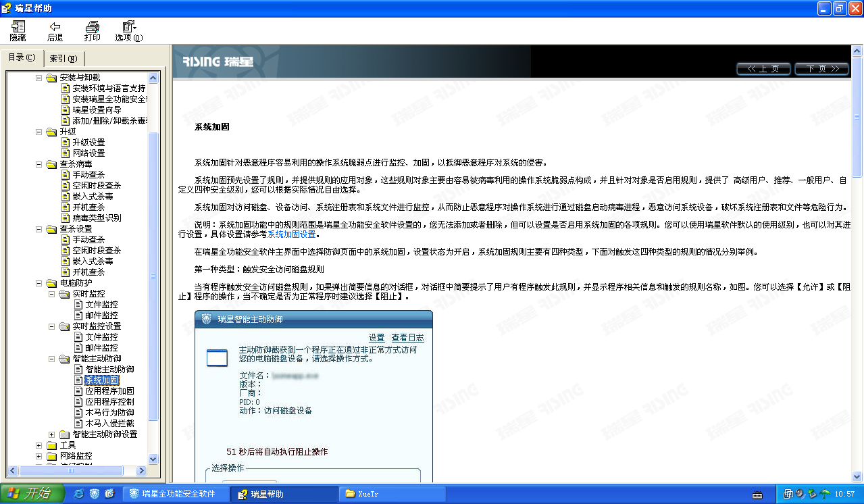Screen dimensions: 864x504
Task: Switch to the 目录 tab
Action: tap(22, 57)
